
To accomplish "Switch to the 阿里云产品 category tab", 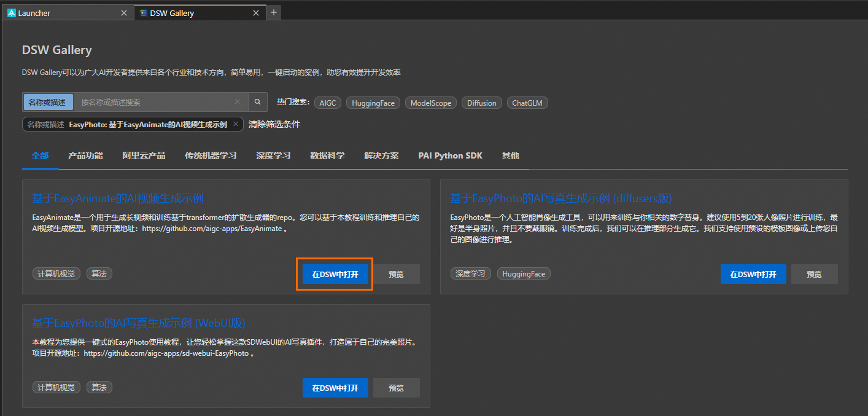I will (144, 155).
